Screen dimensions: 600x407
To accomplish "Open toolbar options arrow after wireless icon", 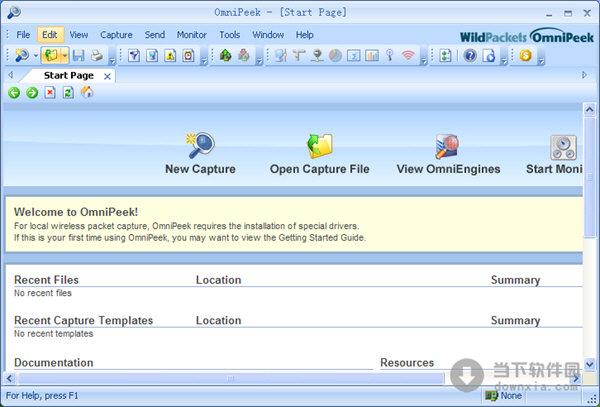I will [424, 60].
